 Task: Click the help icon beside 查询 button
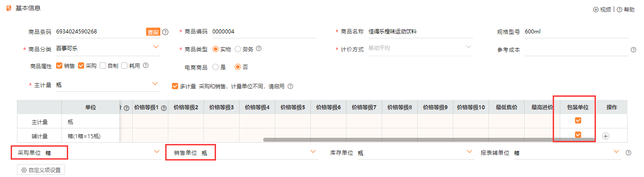165,32
